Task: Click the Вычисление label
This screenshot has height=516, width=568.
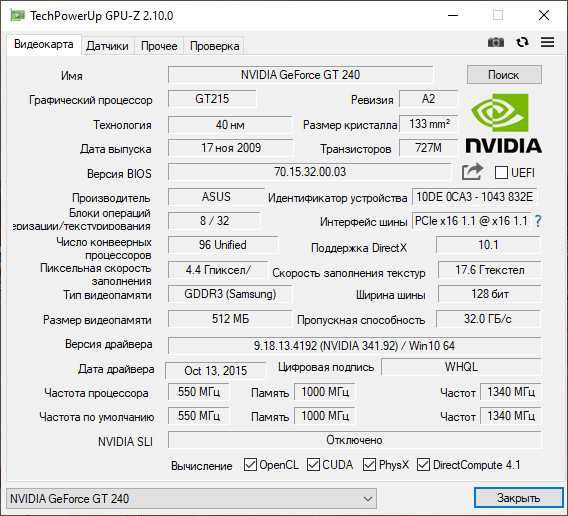Action: 201,466
